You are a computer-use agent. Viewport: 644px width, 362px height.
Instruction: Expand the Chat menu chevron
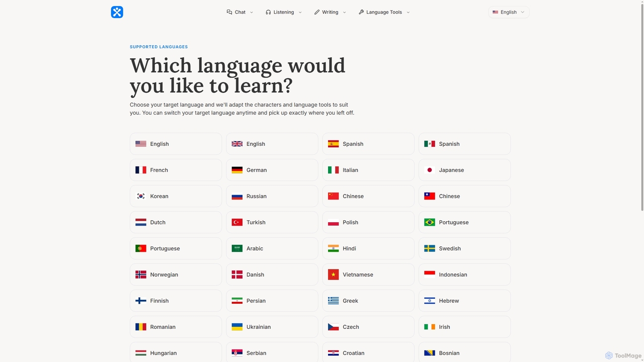click(x=252, y=12)
